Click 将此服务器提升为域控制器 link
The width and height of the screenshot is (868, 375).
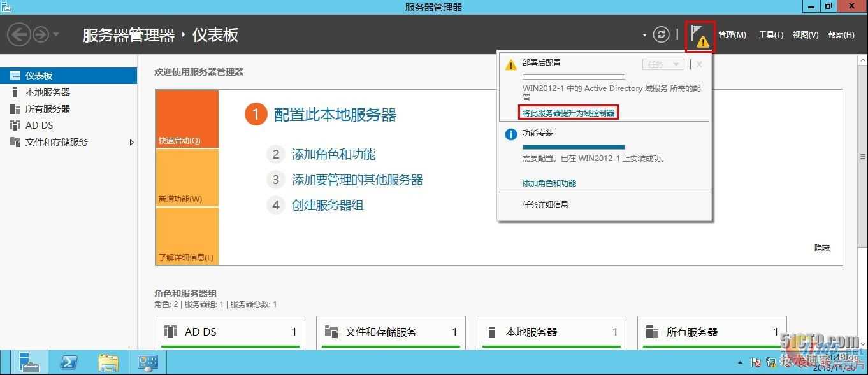coord(568,113)
